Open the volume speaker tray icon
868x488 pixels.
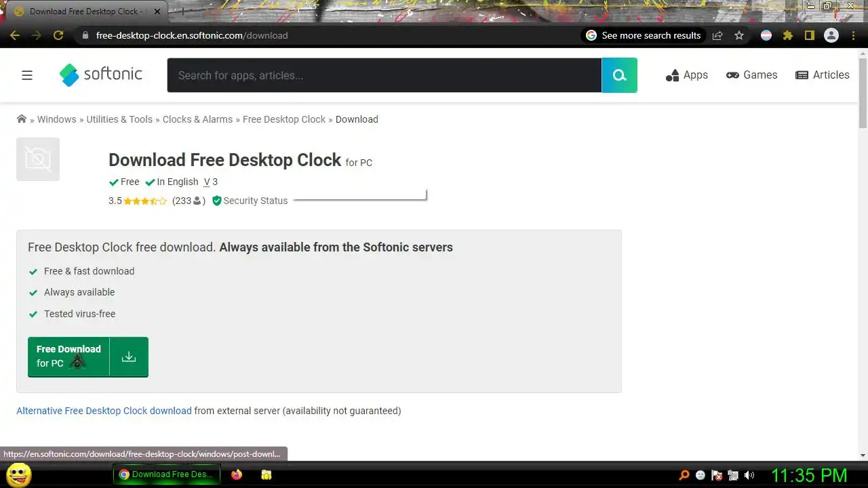point(749,475)
